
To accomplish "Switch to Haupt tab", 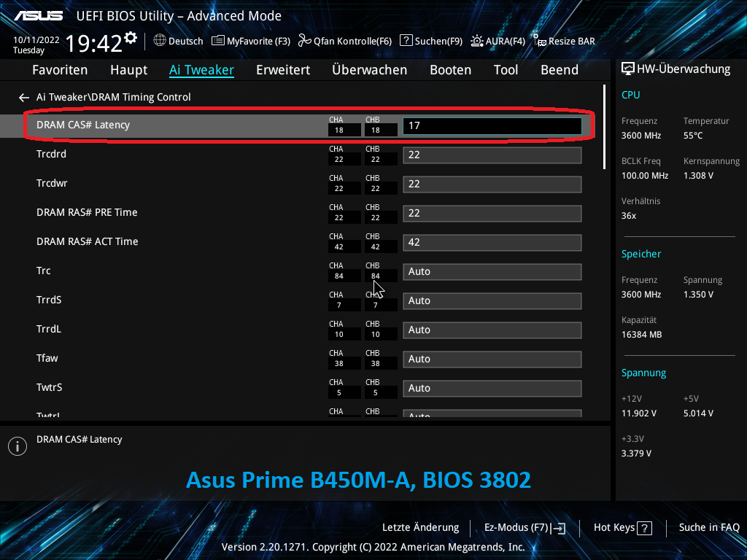I will click(128, 70).
